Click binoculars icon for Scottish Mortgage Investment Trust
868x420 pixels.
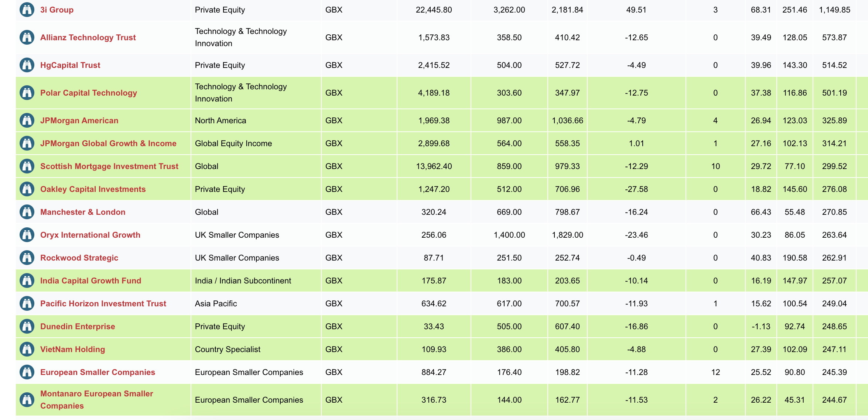(x=27, y=166)
